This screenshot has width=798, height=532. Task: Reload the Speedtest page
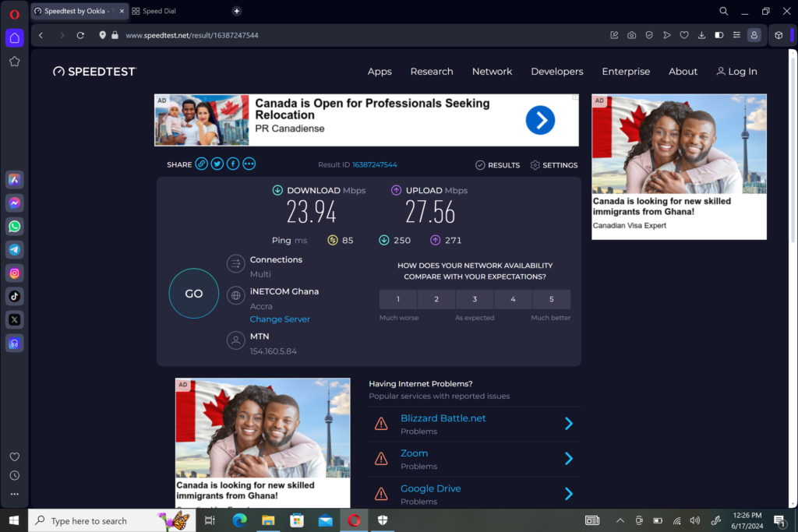tap(80, 35)
